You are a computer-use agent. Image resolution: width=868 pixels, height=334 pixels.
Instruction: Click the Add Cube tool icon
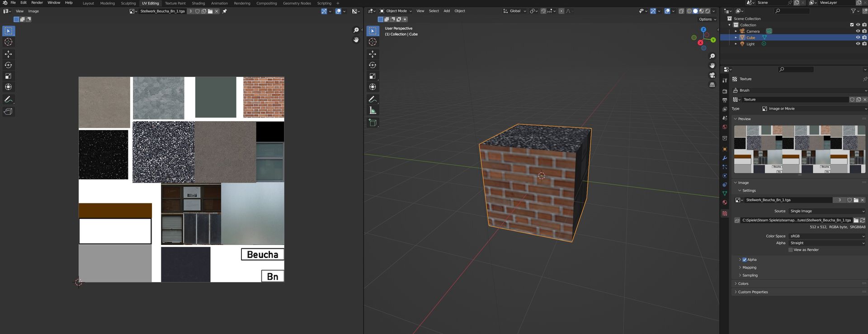tap(373, 122)
